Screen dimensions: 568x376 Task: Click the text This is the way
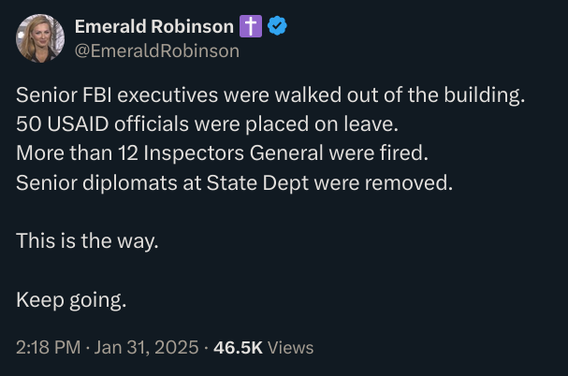click(87, 241)
